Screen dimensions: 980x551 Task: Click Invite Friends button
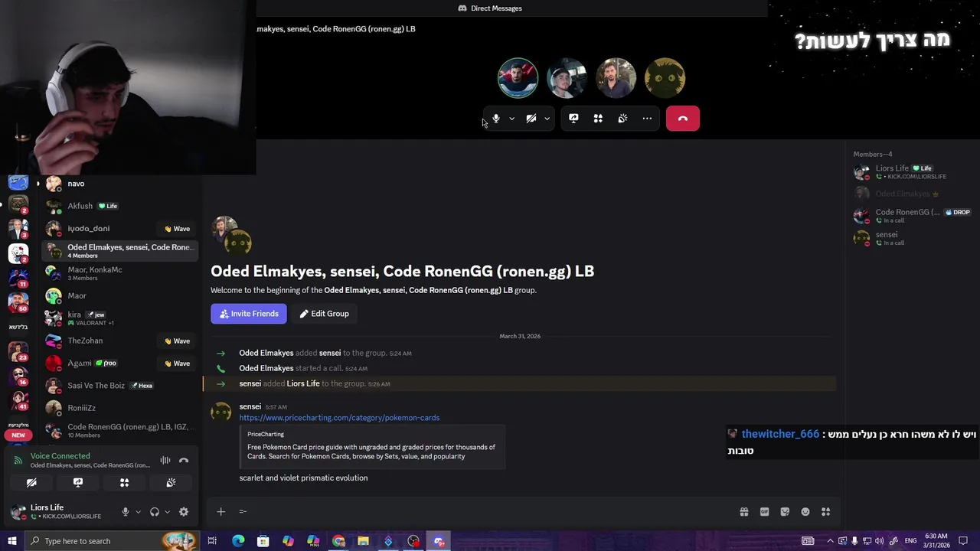tap(249, 314)
